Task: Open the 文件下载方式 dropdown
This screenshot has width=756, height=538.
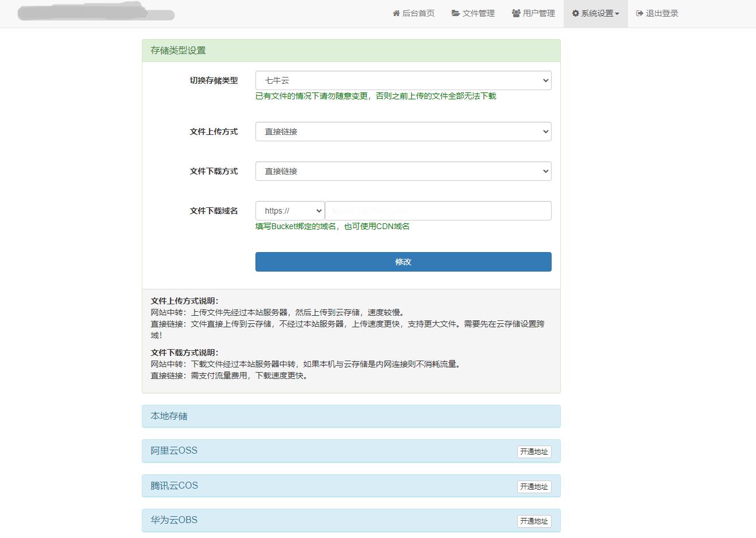Action: coord(403,171)
